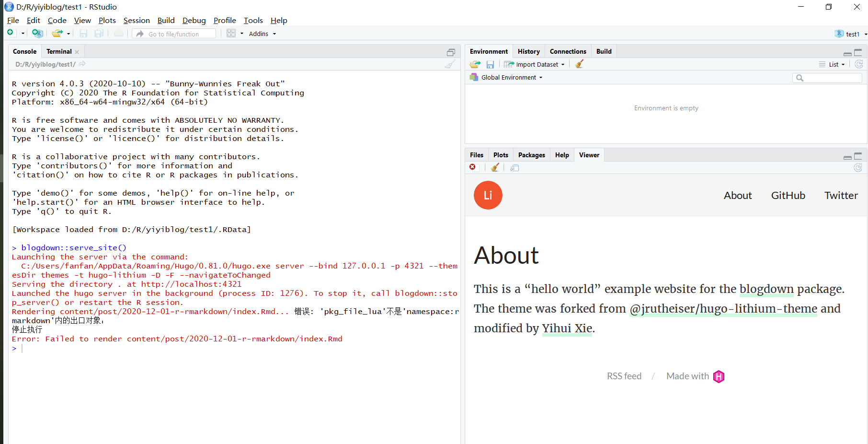Open the GitHub link in the Viewer
868x444 pixels.
[x=788, y=195]
